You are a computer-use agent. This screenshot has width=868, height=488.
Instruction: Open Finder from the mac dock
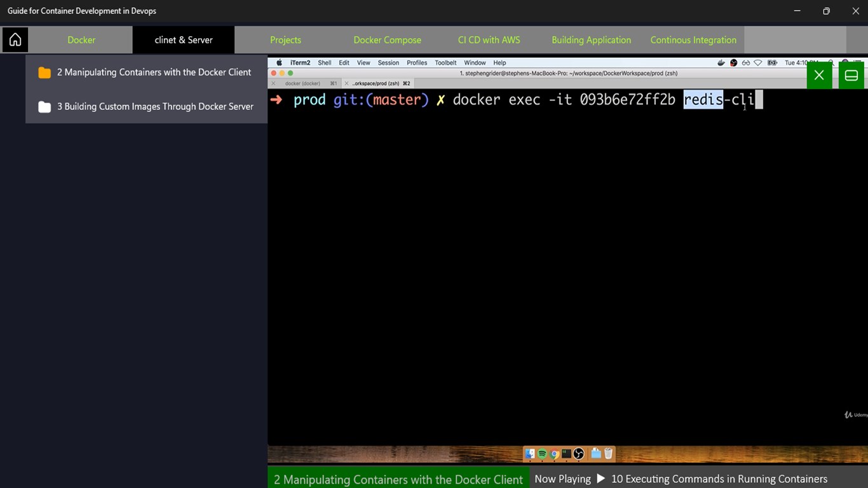[530, 454]
